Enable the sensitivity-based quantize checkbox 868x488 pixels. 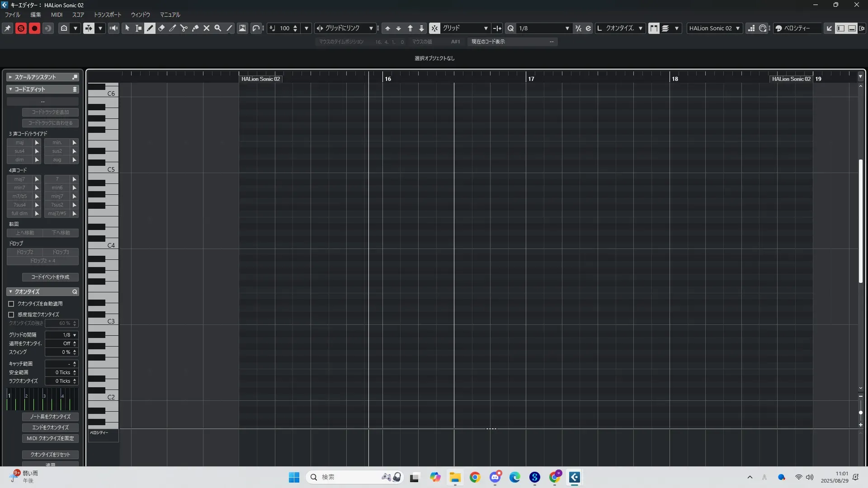click(11, 314)
